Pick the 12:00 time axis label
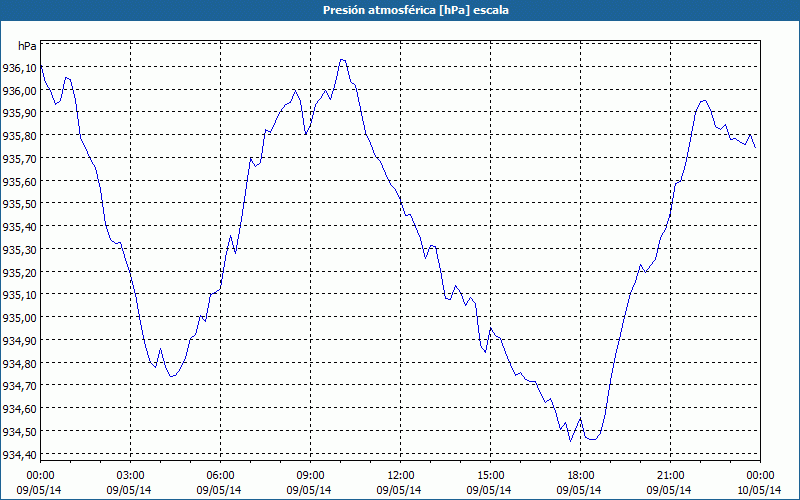 point(401,476)
